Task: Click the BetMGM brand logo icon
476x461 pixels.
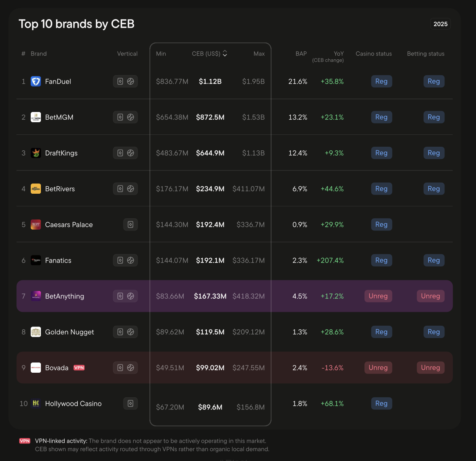Action: click(36, 117)
